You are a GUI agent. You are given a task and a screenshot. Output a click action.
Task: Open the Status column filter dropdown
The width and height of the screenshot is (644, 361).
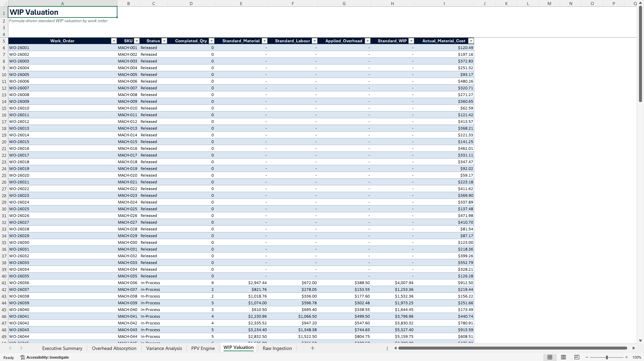tap(164, 41)
